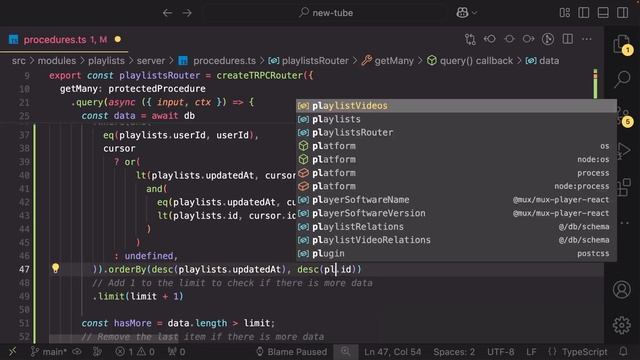
Task: Select playlistsRouter suggestion
Action: coord(456,133)
